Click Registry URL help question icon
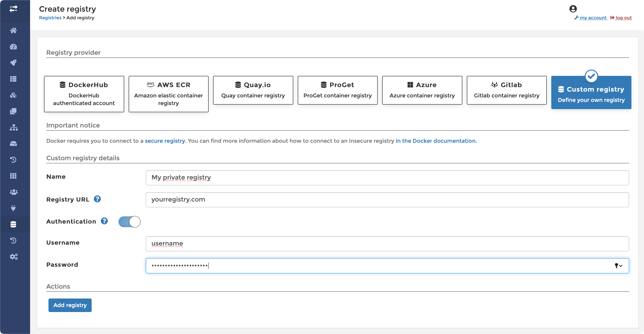644x334 pixels. point(97,199)
